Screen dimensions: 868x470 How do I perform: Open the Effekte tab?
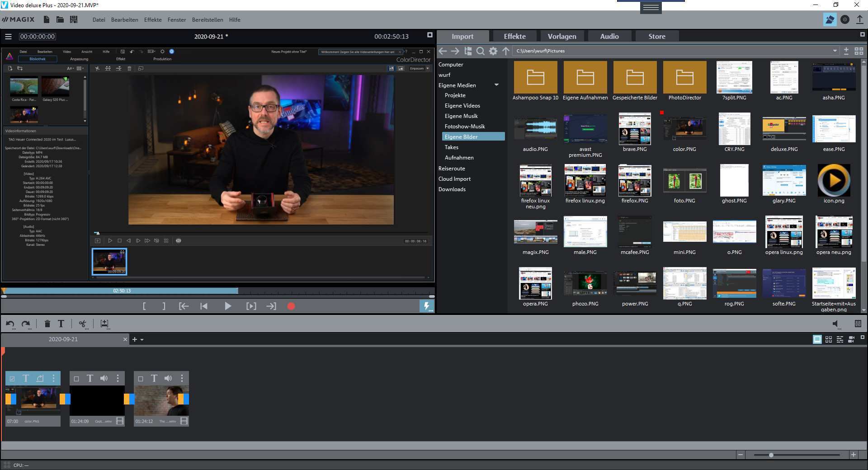point(514,36)
